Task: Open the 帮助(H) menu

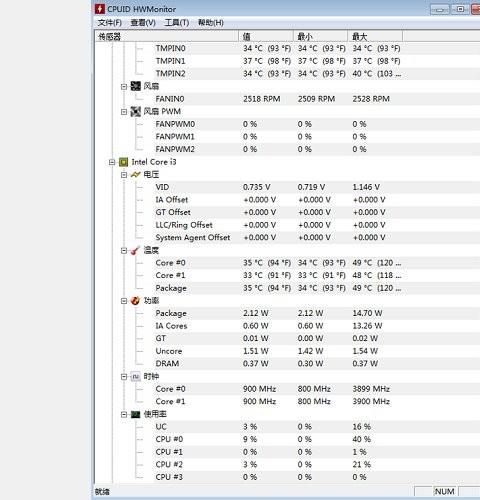Action: pyautogui.click(x=211, y=23)
